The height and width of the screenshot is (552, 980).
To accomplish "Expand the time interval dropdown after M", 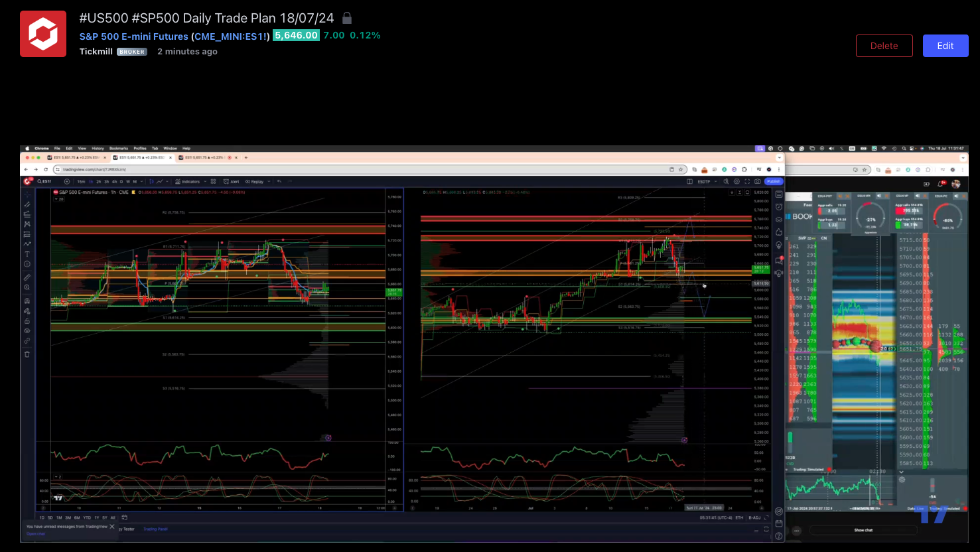I will (x=141, y=181).
